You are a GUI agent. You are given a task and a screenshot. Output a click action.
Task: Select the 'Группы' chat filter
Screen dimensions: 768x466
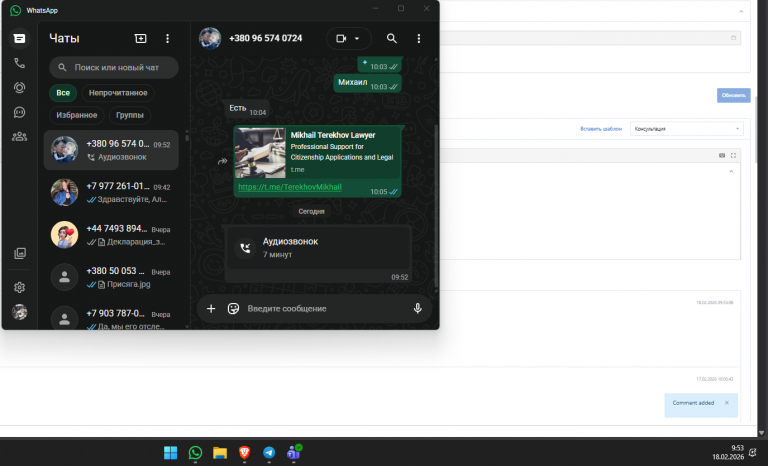pos(130,115)
